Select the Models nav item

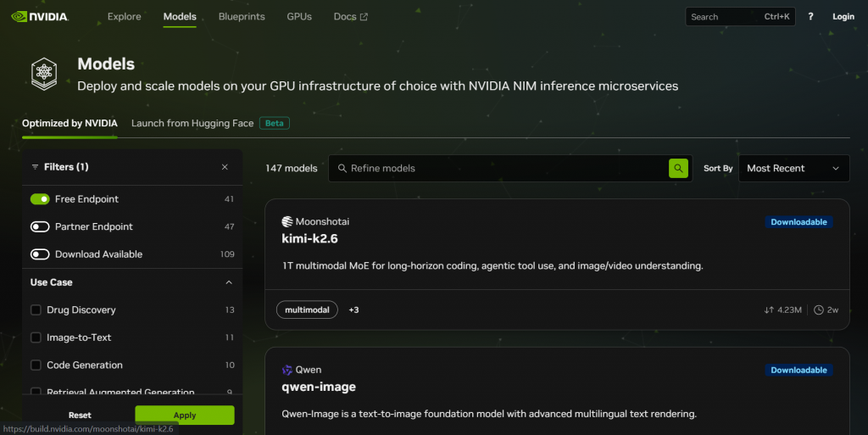pyautogui.click(x=180, y=17)
